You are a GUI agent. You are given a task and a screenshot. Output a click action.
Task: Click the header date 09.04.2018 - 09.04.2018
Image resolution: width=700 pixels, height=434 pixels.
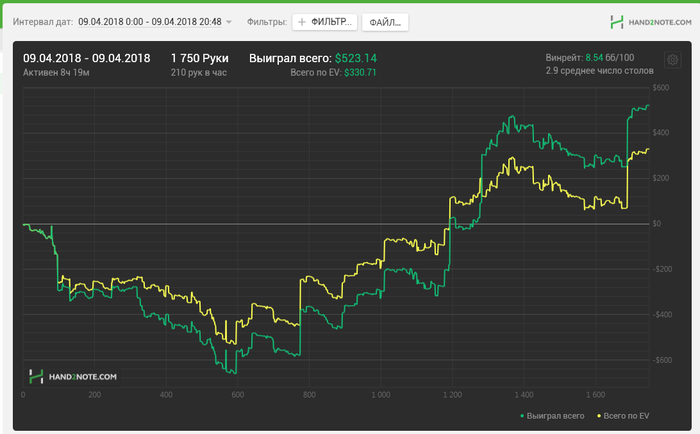tap(87, 58)
